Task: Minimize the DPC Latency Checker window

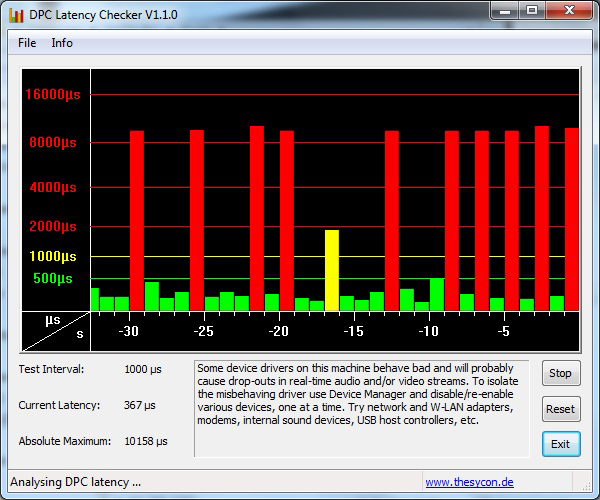Action: click(x=505, y=10)
